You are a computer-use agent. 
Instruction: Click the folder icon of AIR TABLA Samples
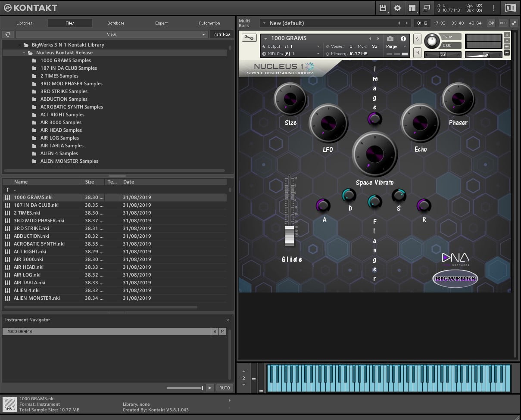click(x=34, y=146)
